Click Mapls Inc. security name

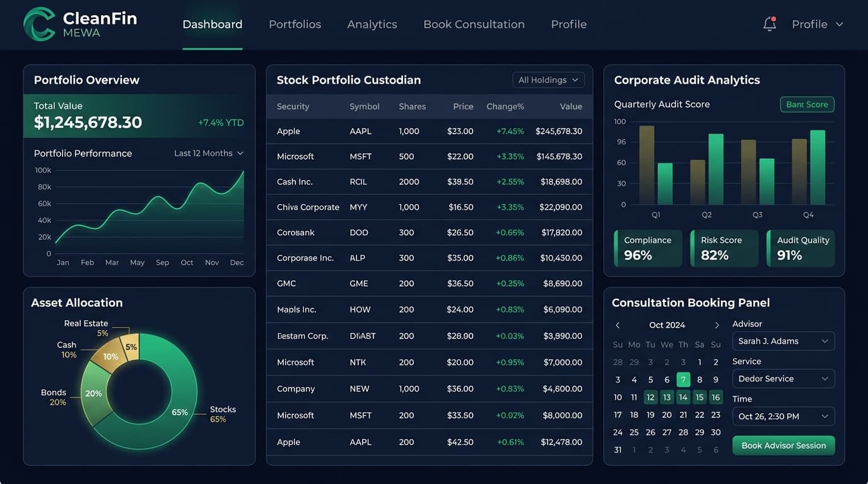[296, 309]
